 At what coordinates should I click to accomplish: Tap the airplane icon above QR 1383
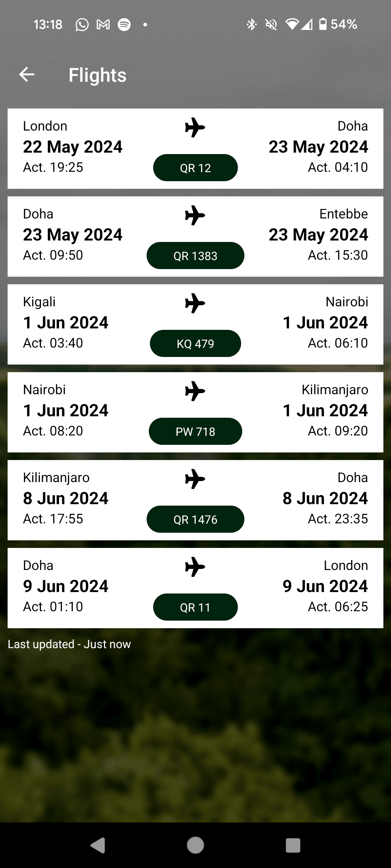(195, 215)
